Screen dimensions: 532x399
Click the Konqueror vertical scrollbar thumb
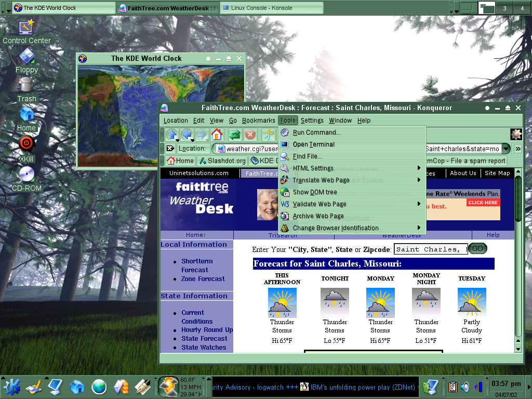click(518, 198)
